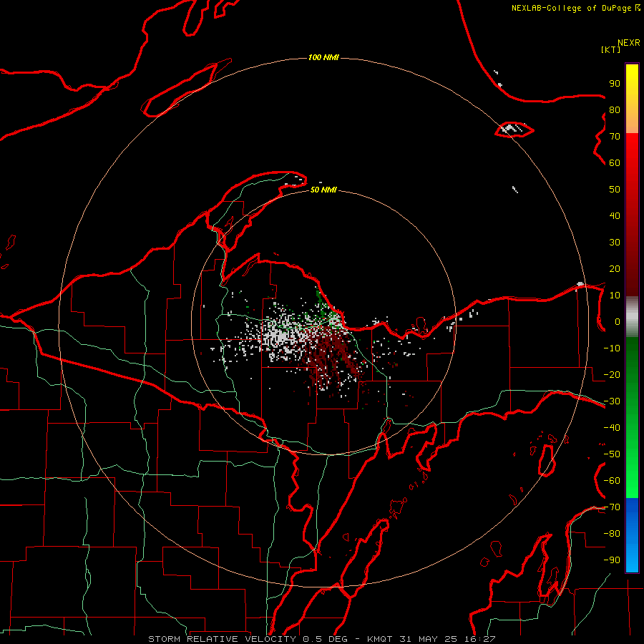
Task: Click the 20 value on the velocity scale
Action: 615,269
